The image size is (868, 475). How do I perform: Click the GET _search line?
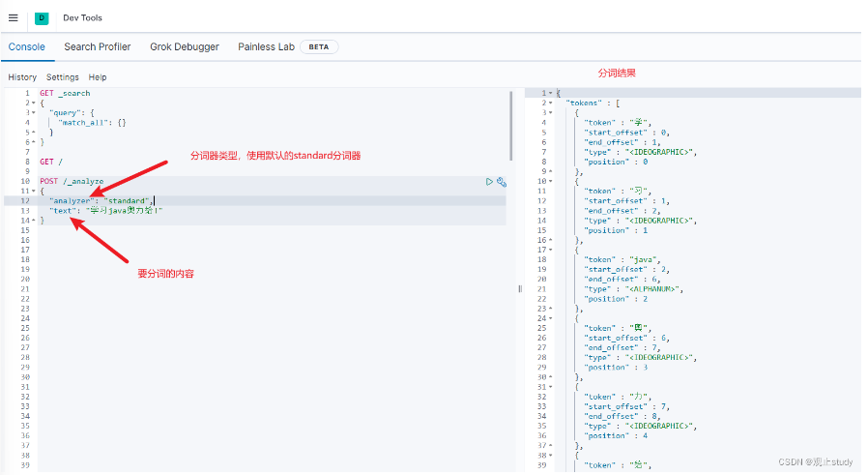point(65,93)
